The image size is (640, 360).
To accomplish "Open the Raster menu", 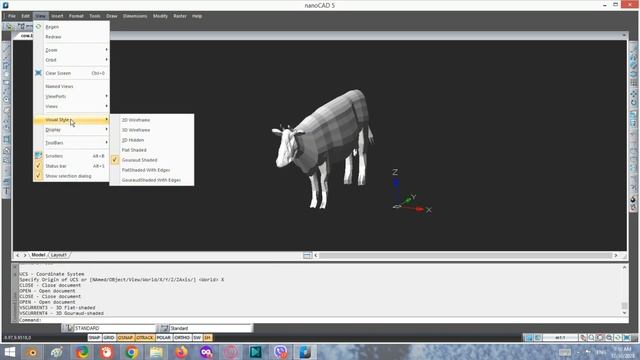I will point(180,16).
